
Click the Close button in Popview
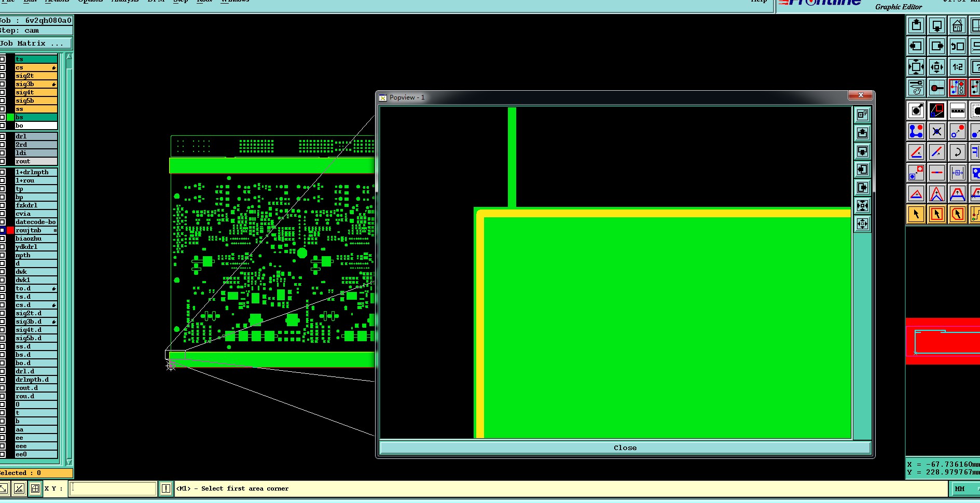point(625,448)
